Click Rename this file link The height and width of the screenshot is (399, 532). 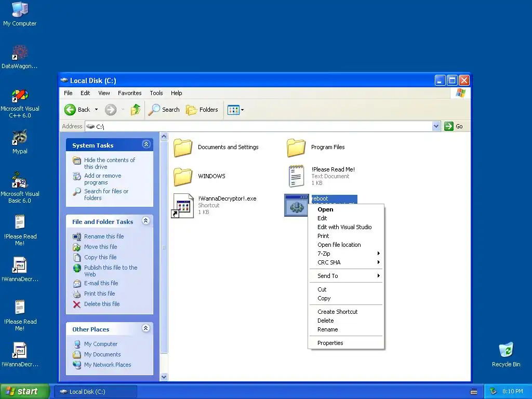click(x=104, y=236)
